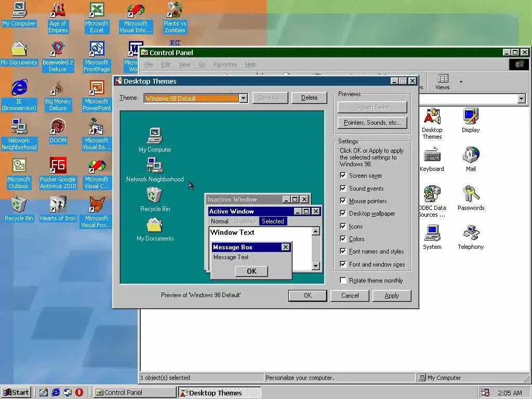Toggle the Screen saver checkbox
The width and height of the screenshot is (532, 399).
pos(343,176)
